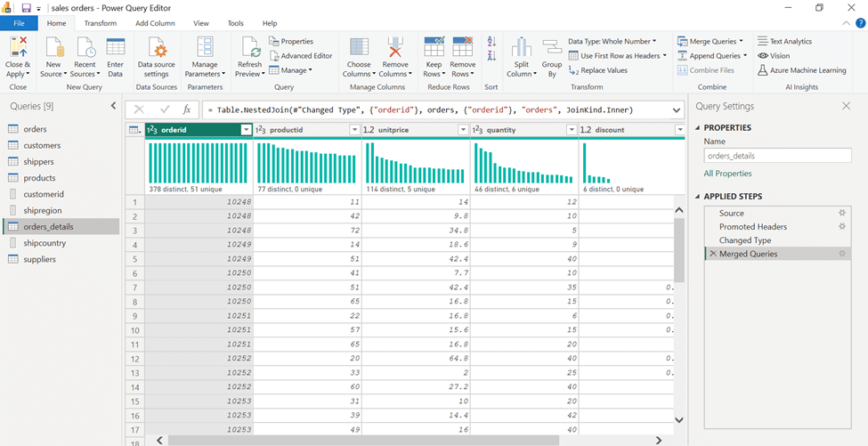This screenshot has height=446, width=868.
Task: Click the Split Column icon
Action: tap(521, 49)
